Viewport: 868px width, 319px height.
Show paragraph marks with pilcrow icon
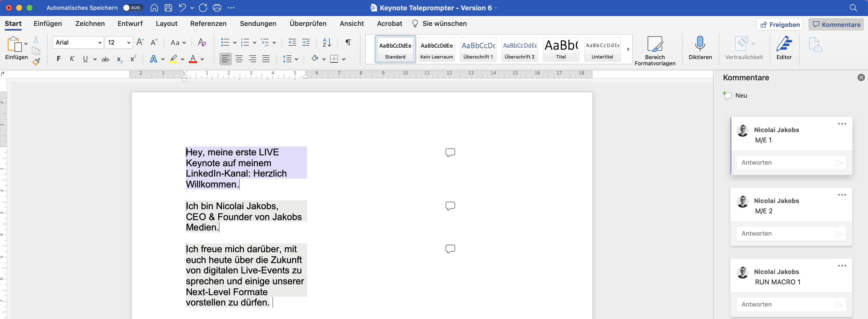coord(348,42)
